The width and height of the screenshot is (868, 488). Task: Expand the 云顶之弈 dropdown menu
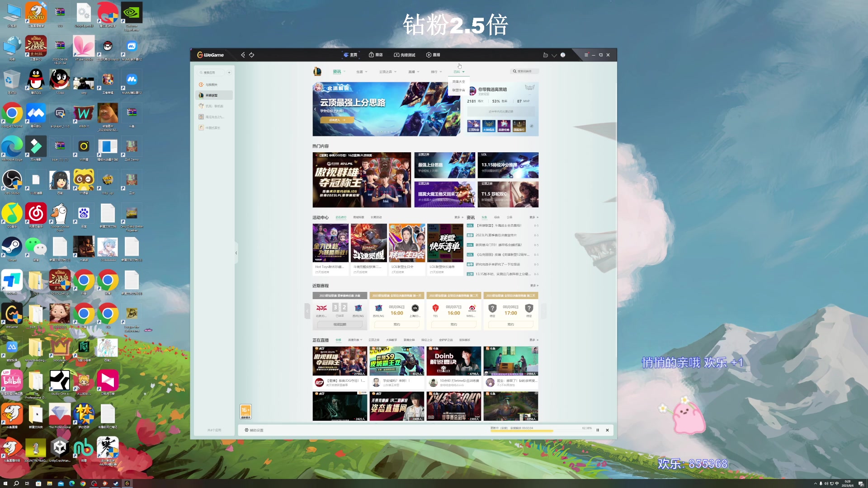coord(388,72)
